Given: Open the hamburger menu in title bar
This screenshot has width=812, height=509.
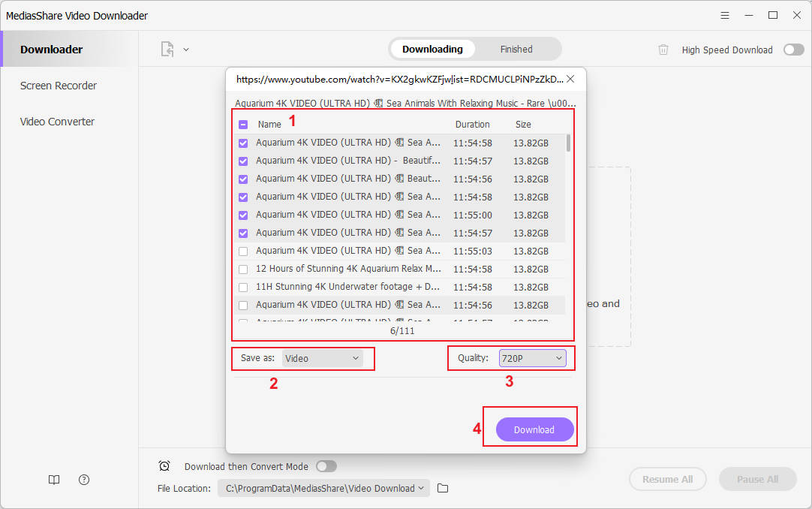Looking at the screenshot, I should click(724, 16).
